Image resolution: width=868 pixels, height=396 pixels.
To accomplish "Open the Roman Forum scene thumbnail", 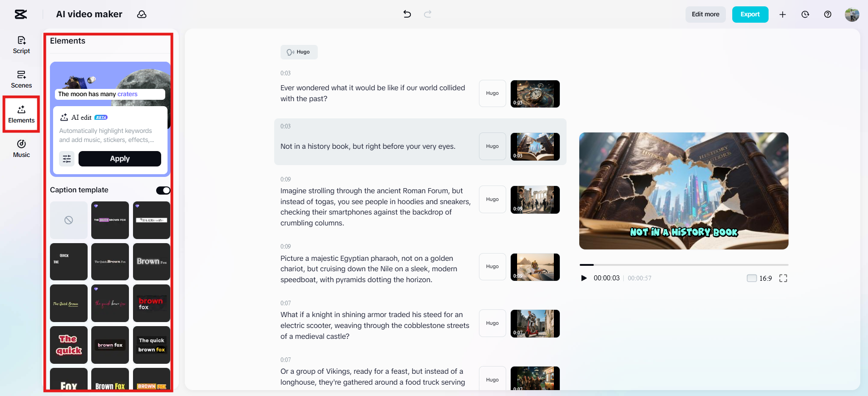I will click(535, 200).
